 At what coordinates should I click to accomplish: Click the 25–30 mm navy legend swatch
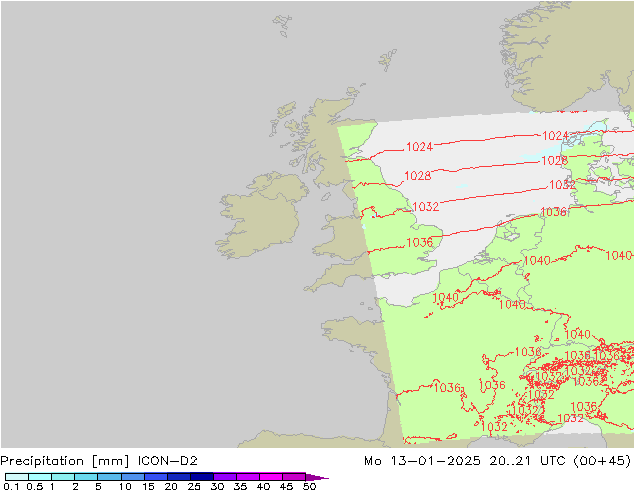click(202, 477)
